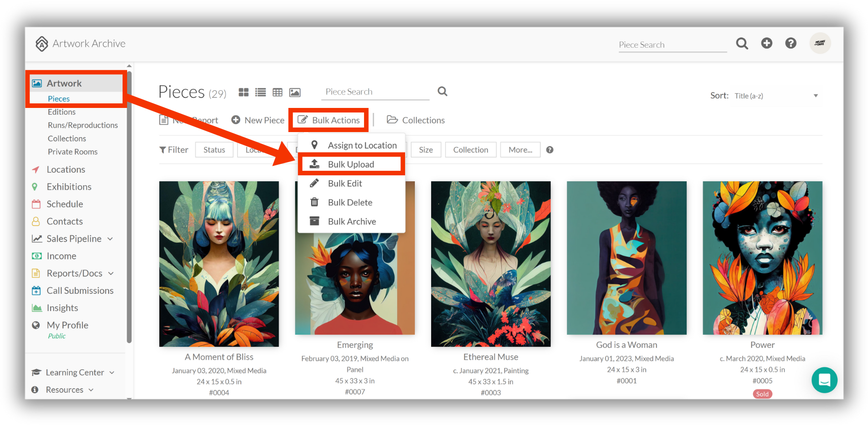Choose Bulk Archive menu entry

[x=351, y=221]
